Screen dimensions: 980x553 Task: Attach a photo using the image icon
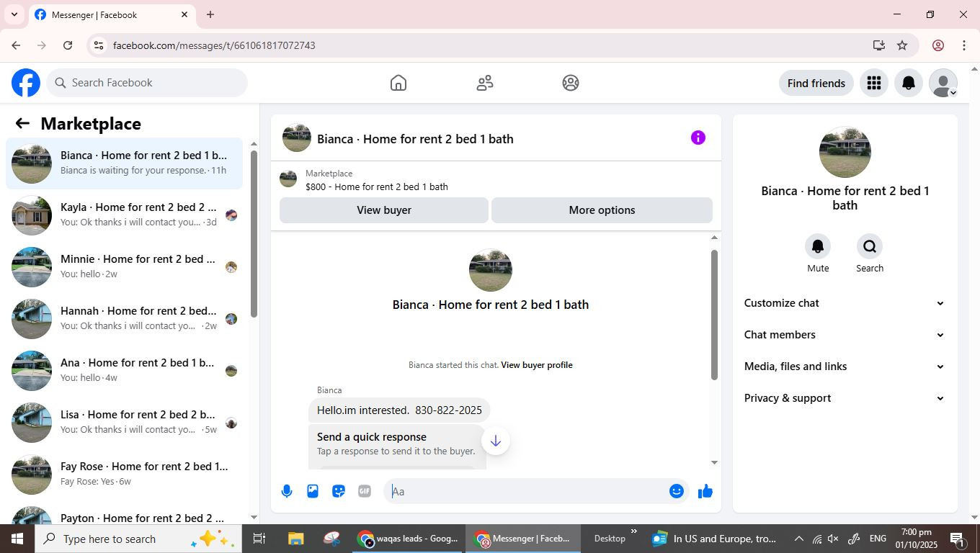(x=313, y=491)
